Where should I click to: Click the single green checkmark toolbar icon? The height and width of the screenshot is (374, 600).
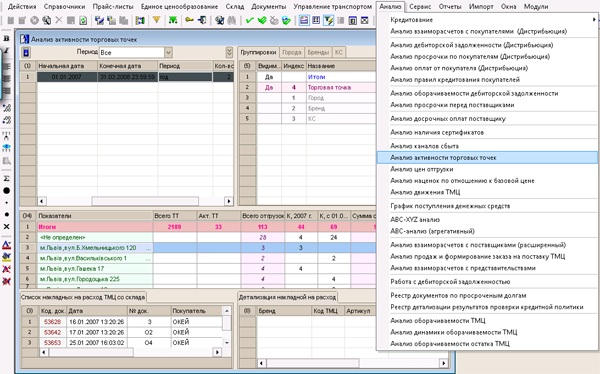(x=249, y=20)
